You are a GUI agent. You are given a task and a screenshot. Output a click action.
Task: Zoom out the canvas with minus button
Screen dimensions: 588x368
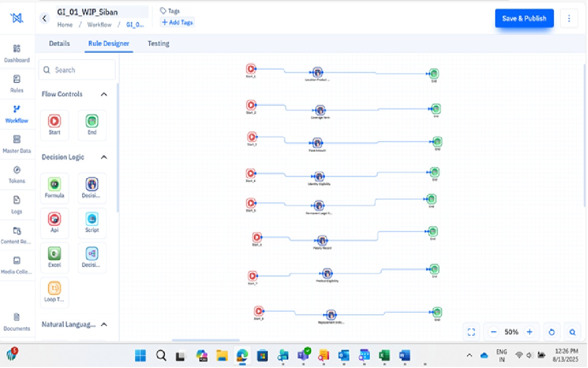(494, 332)
